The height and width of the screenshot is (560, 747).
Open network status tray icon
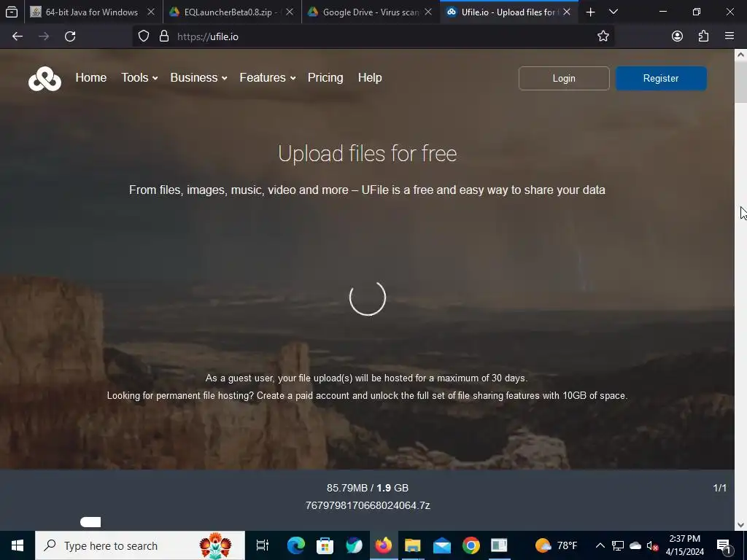click(618, 545)
